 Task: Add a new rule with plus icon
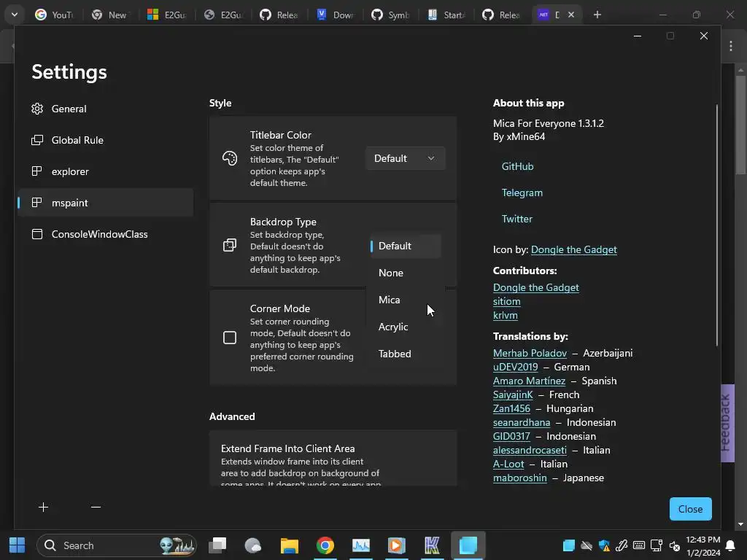pos(43,507)
